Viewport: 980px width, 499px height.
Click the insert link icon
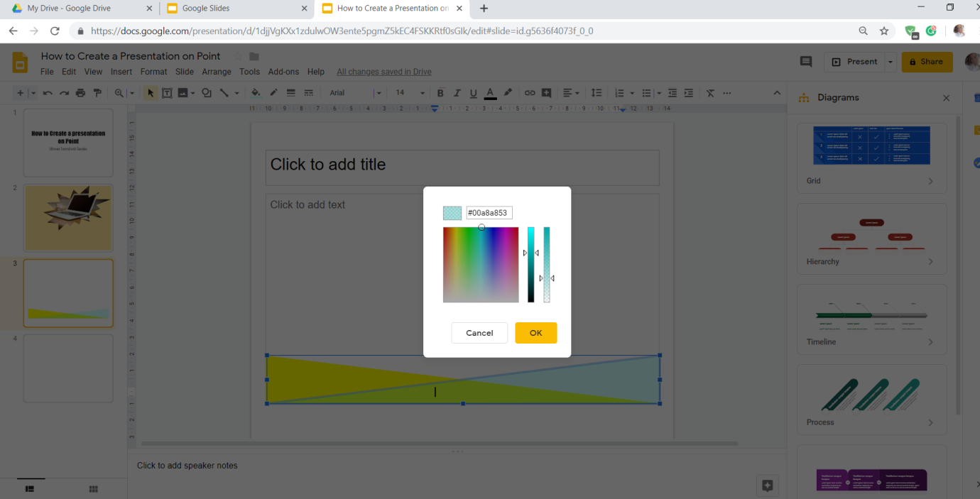tap(530, 93)
